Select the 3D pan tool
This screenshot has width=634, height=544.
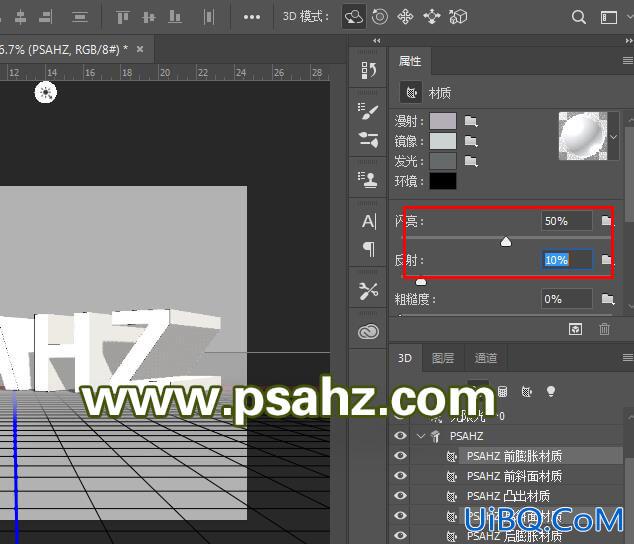click(405, 17)
